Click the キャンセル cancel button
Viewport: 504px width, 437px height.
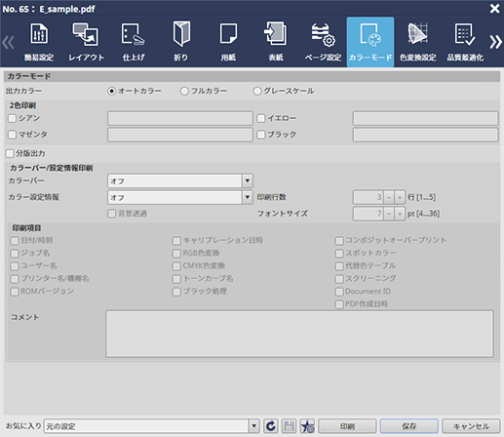click(x=471, y=426)
